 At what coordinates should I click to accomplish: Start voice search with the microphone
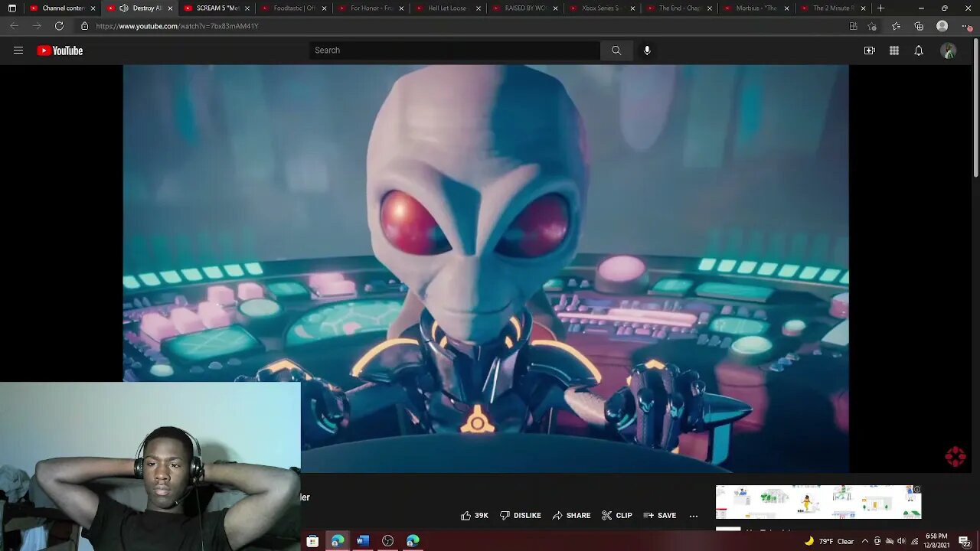pyautogui.click(x=647, y=51)
